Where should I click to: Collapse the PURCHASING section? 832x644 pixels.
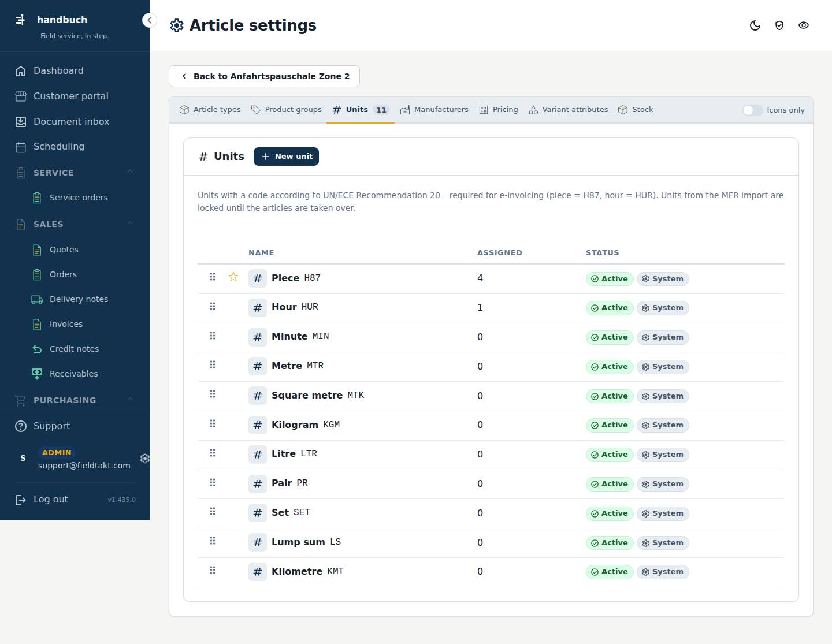pyautogui.click(x=75, y=400)
